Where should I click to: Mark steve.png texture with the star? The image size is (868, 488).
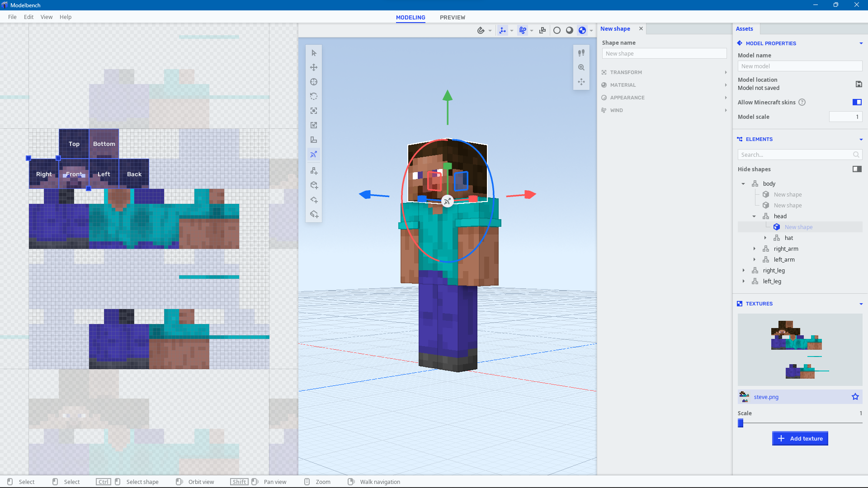tap(855, 397)
